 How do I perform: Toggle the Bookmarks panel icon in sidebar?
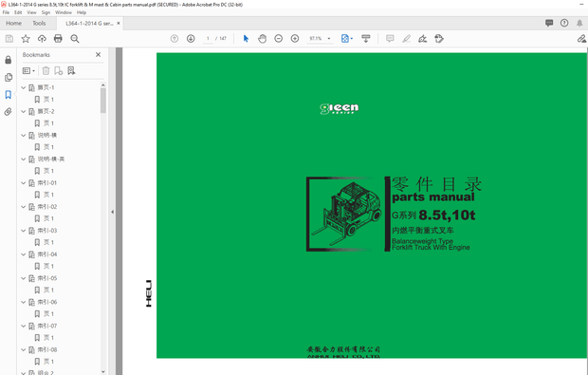point(9,95)
